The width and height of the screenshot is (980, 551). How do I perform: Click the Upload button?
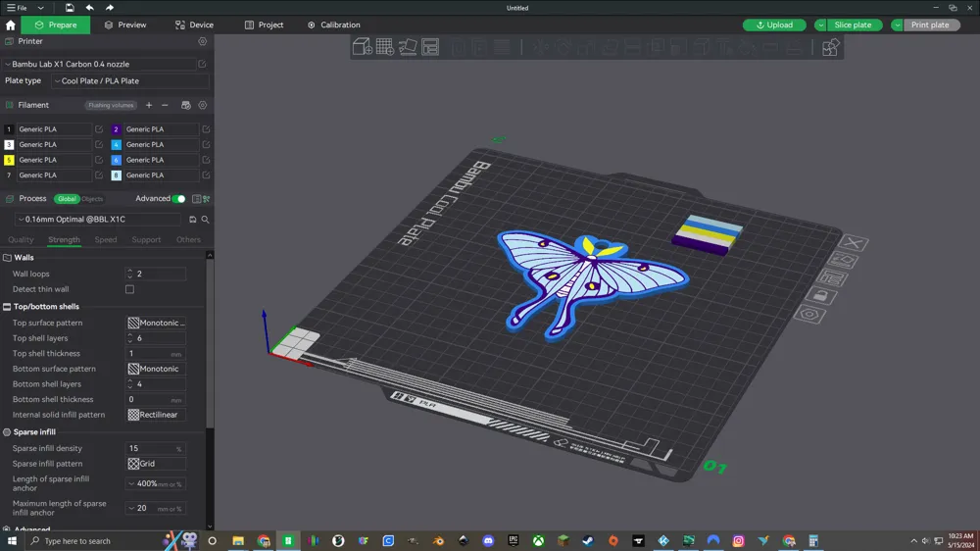(x=774, y=25)
